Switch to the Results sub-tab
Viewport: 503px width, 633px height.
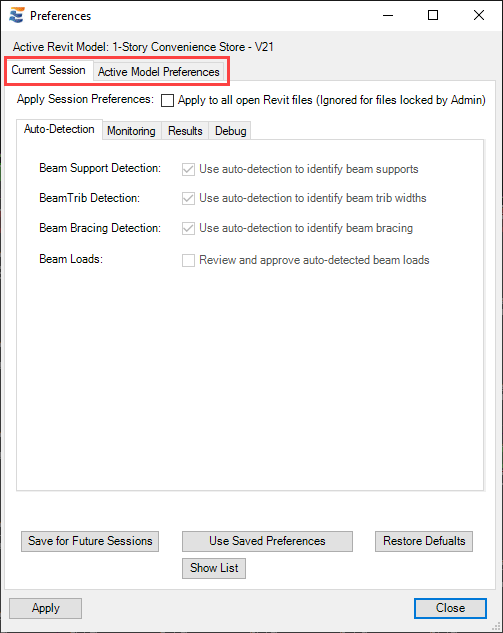coord(185,131)
